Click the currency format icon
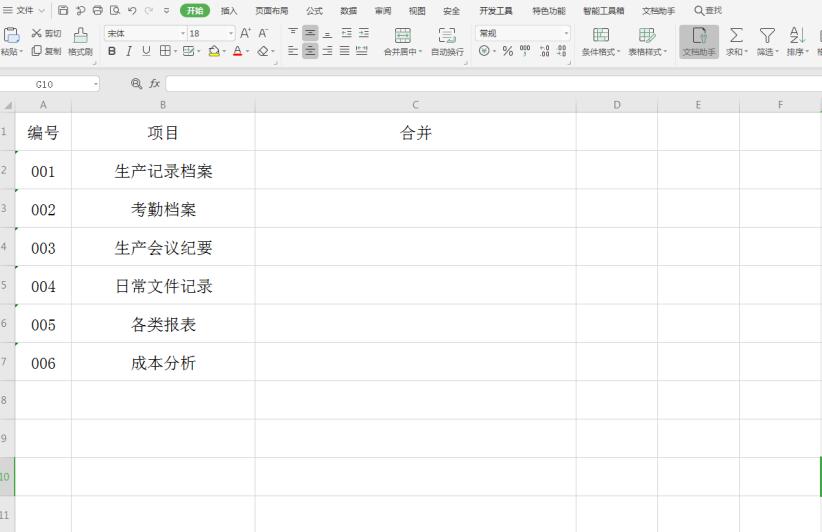Screen dimensions: 822x532 click(x=484, y=51)
